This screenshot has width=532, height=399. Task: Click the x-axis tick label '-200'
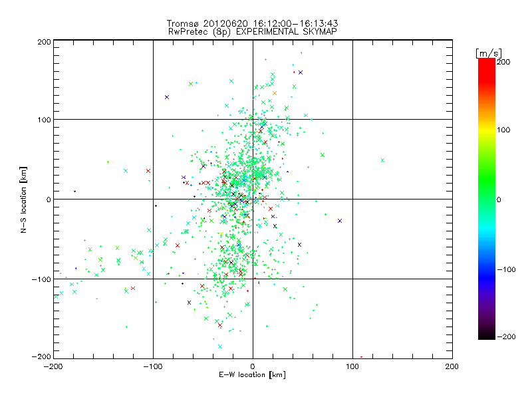pos(53,366)
